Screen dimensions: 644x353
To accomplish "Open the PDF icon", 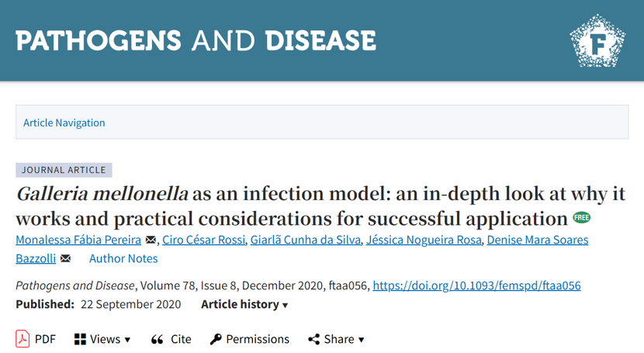I will coord(23,339).
